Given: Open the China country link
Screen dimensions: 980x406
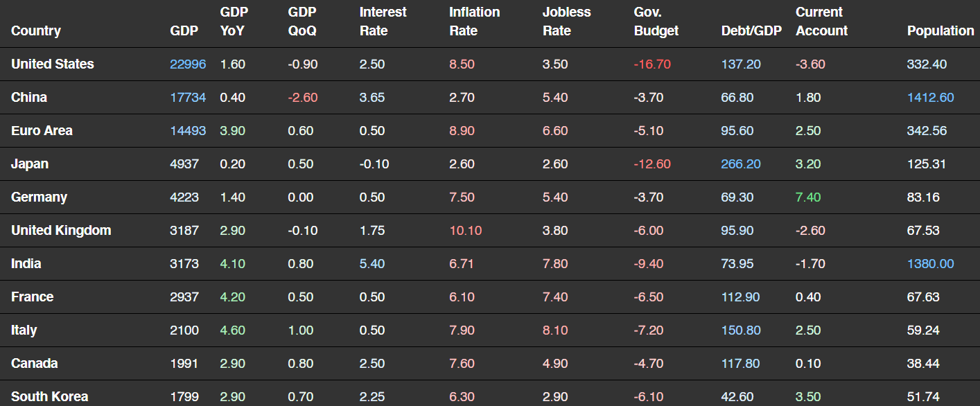Looking at the screenshot, I should (x=29, y=97).
